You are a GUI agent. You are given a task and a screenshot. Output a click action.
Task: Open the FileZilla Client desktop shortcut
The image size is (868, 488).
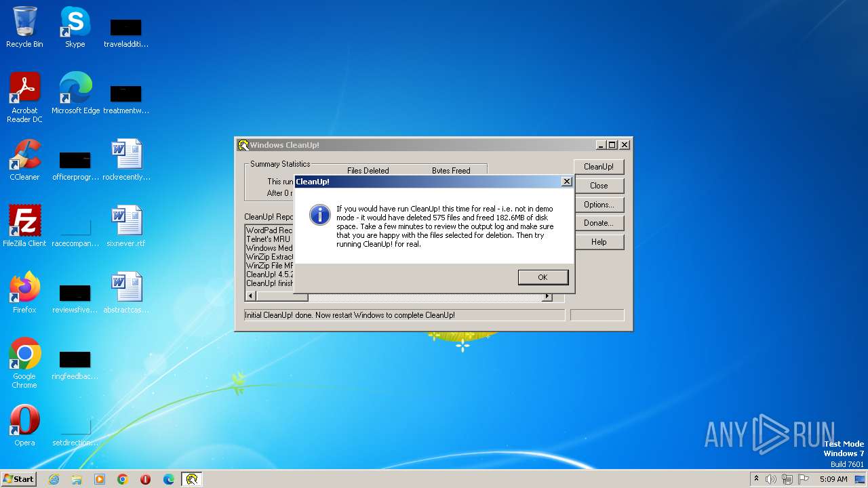click(24, 226)
